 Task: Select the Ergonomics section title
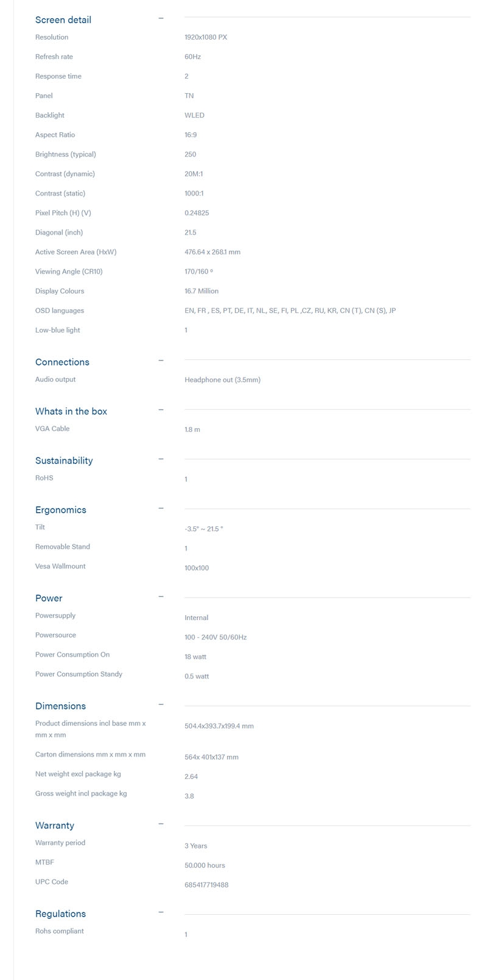61,510
